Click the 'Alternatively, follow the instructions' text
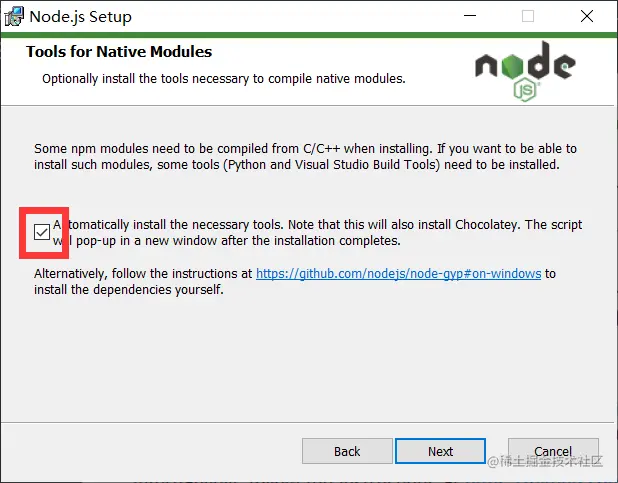The height and width of the screenshot is (483, 618). pyautogui.click(x=143, y=274)
